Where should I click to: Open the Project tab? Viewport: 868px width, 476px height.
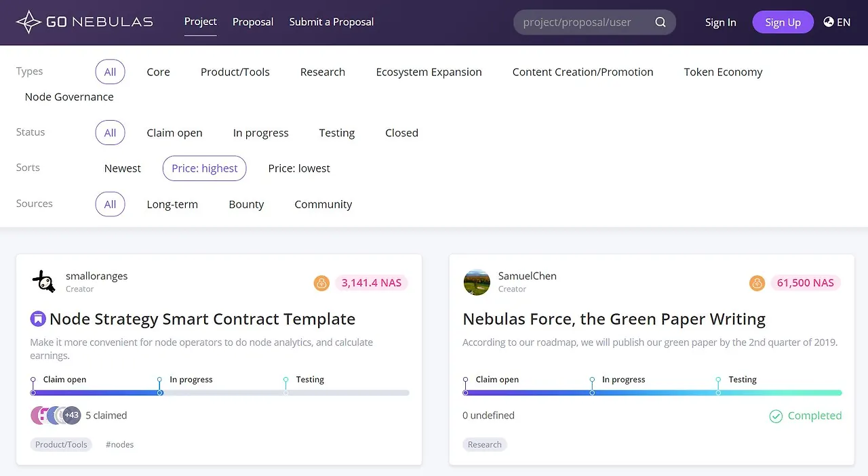[201, 22]
